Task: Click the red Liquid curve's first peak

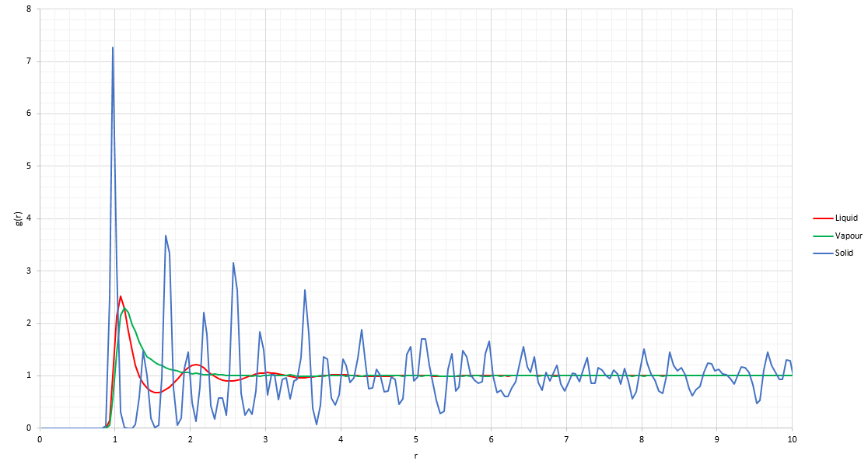Action: click(x=120, y=296)
